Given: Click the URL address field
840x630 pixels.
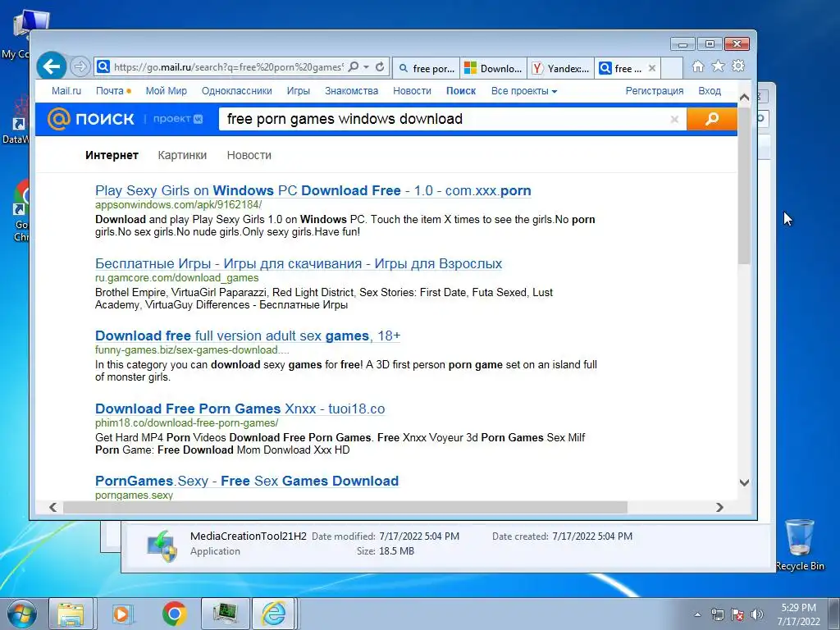Looking at the screenshot, I should (x=228, y=67).
